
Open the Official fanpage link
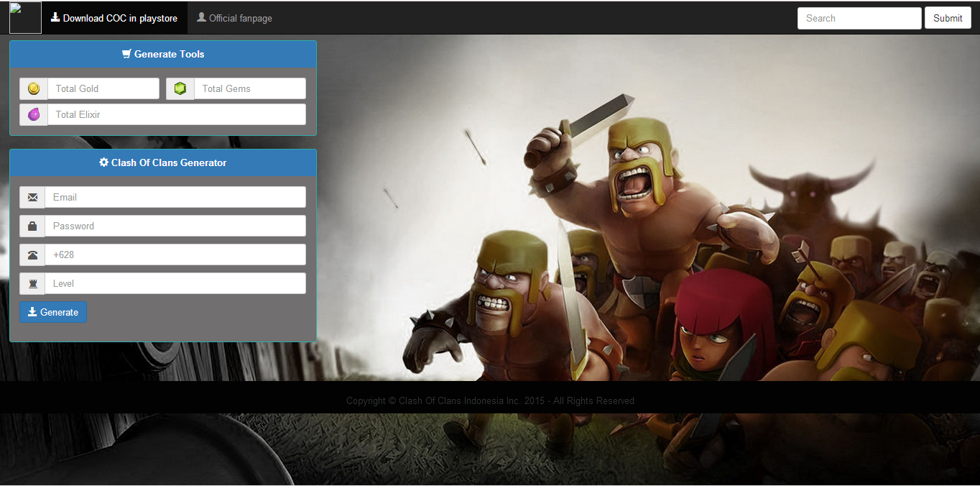(x=235, y=18)
